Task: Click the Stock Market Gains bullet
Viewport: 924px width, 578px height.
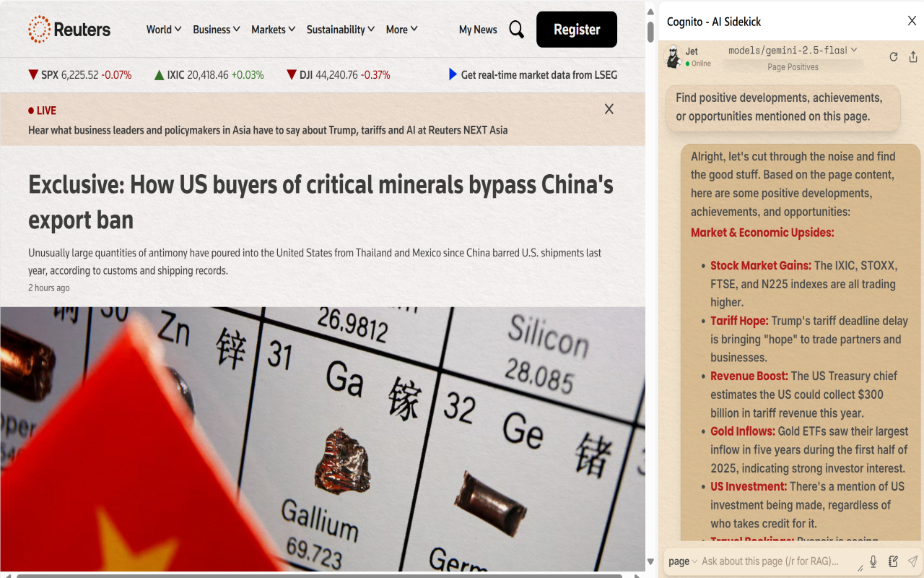Action: (x=803, y=284)
